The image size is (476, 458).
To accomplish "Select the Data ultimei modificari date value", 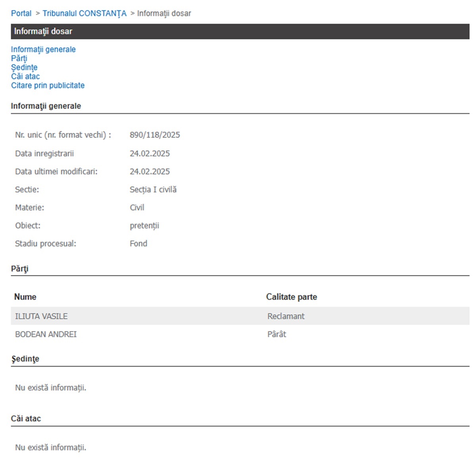I will (150, 171).
